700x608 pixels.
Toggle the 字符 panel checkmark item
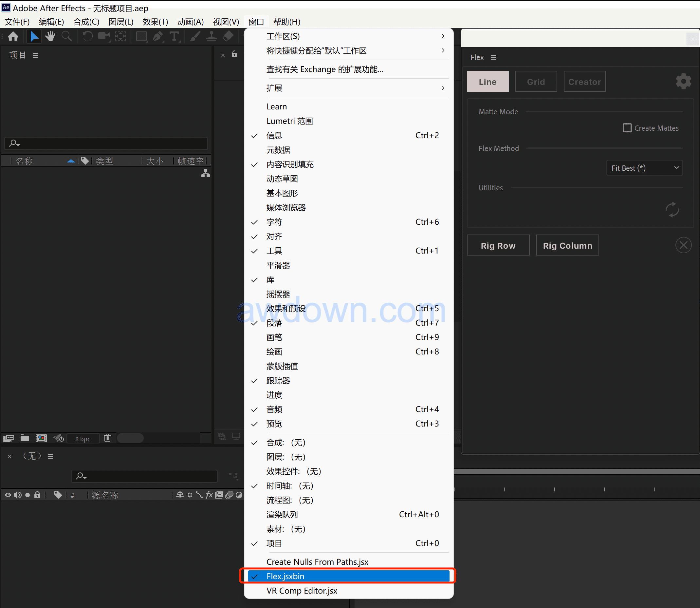(x=274, y=222)
